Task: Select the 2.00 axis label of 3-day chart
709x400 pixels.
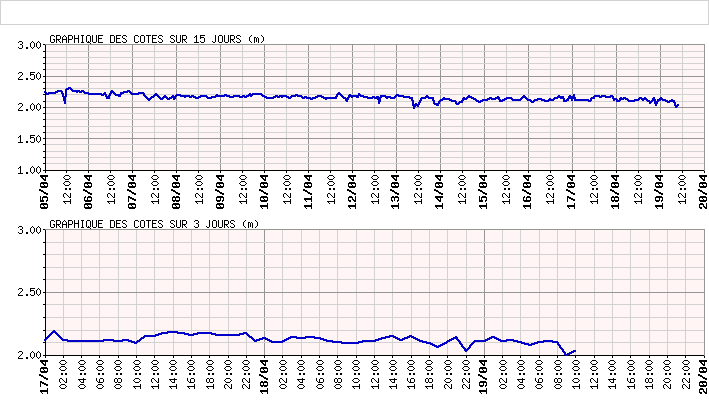Action: (29, 355)
